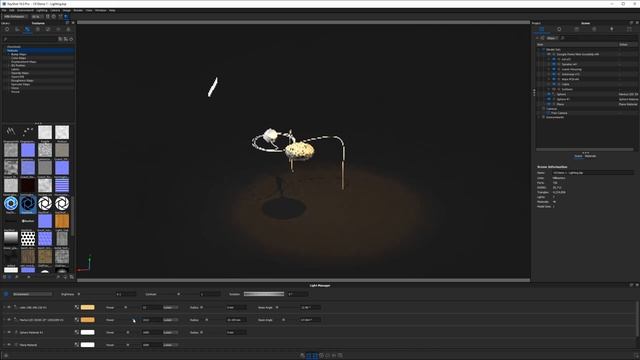The height and width of the screenshot is (360, 640).
Task: Click the library search field
Action: (x=31, y=39)
